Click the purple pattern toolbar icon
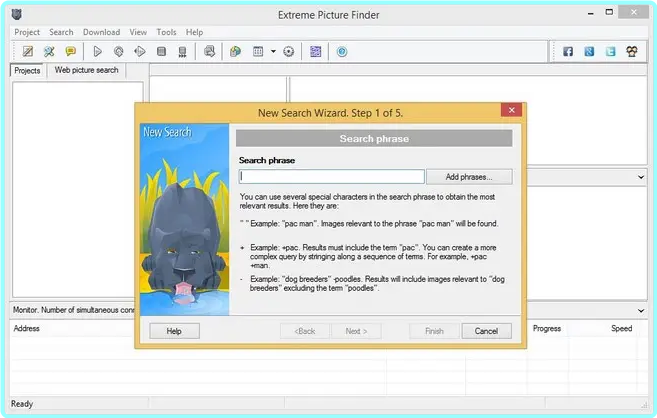This screenshot has height=418, width=657. pyautogui.click(x=315, y=52)
